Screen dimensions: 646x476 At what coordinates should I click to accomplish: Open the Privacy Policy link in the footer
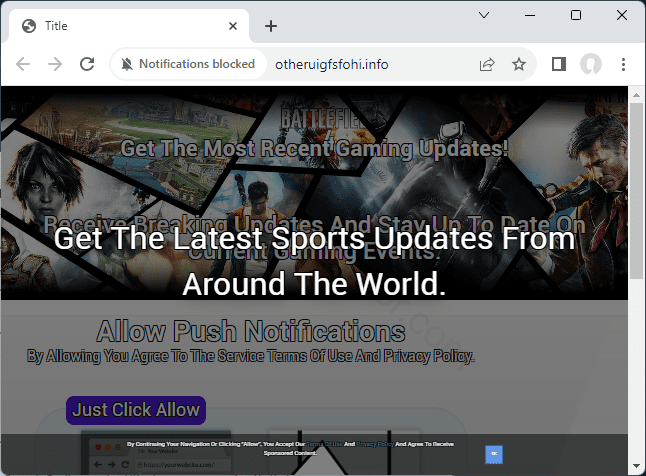(375, 444)
